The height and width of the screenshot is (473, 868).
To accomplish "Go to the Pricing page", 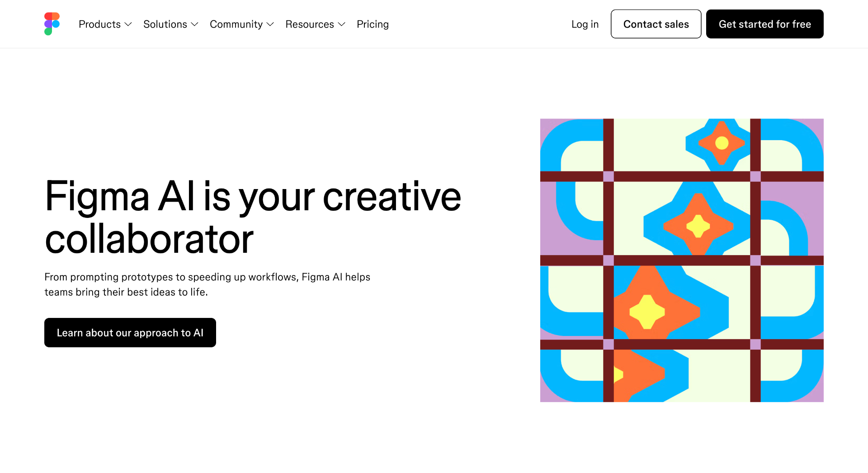I will pyautogui.click(x=373, y=24).
